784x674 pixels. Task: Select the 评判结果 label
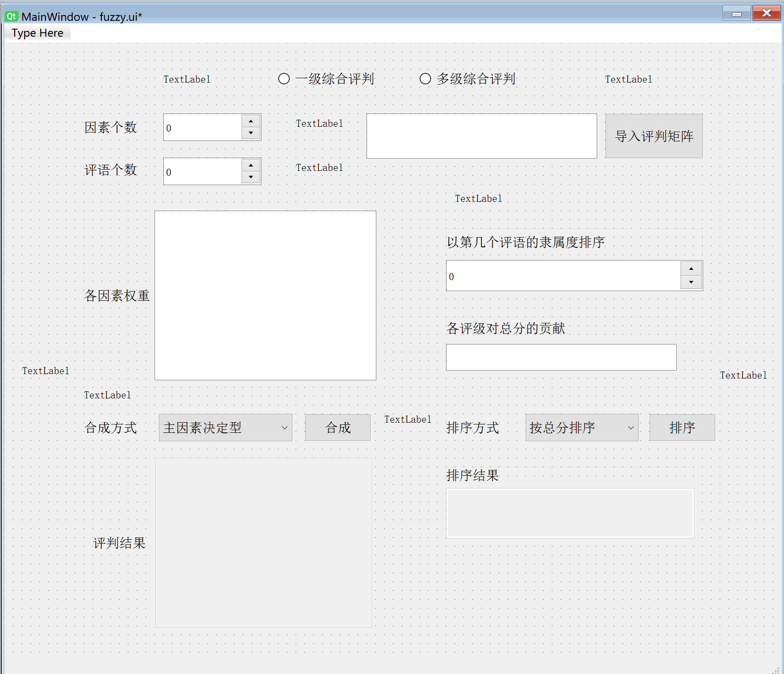click(119, 543)
